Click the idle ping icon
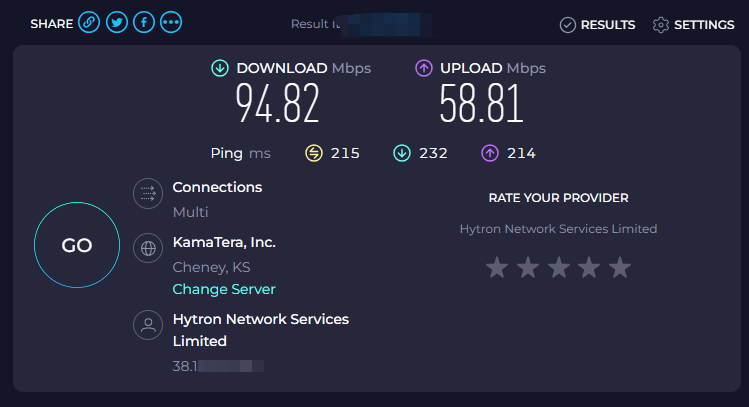The width and height of the screenshot is (749, 407). 315,153
